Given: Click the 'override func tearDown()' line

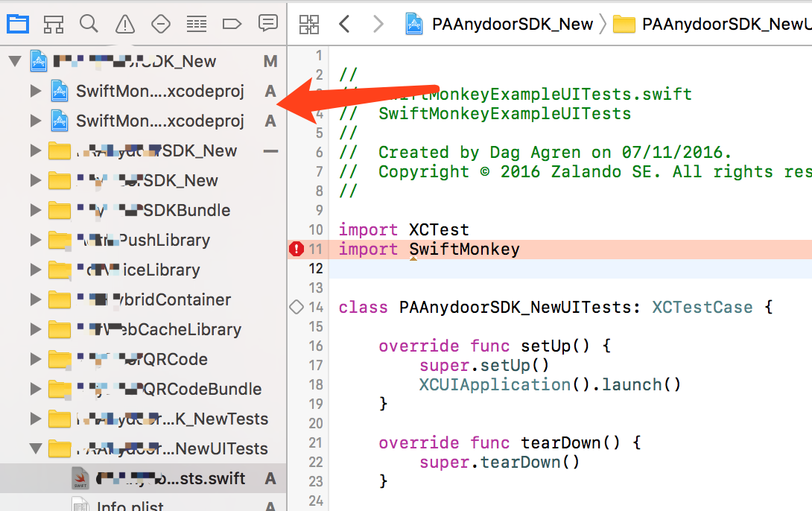Looking at the screenshot, I should (510, 442).
